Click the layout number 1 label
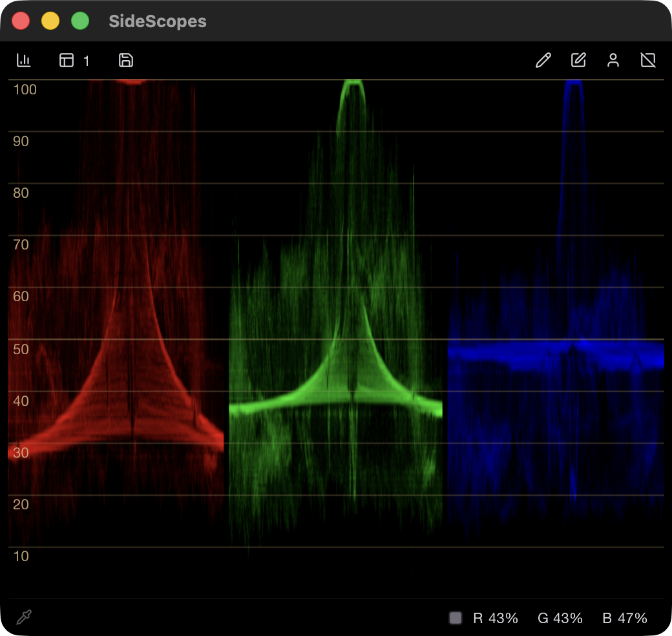672x636 pixels. pyautogui.click(x=86, y=61)
